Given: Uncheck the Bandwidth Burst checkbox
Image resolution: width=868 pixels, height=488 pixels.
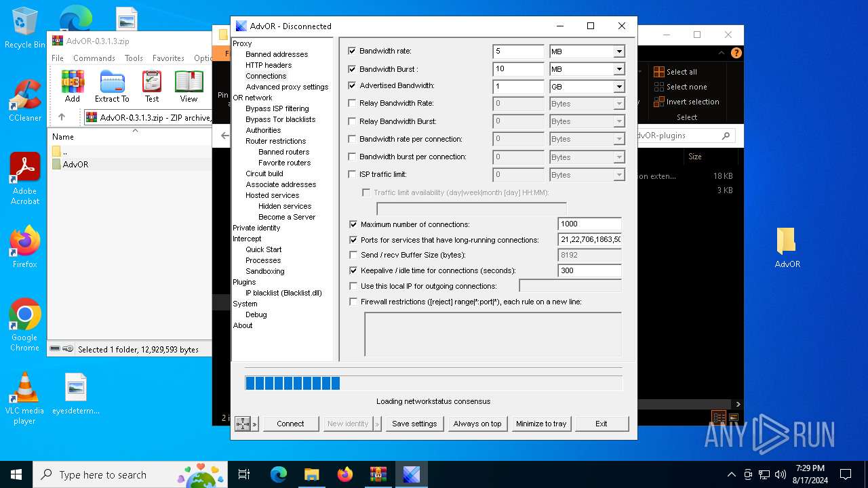Looking at the screenshot, I should click(x=352, y=68).
